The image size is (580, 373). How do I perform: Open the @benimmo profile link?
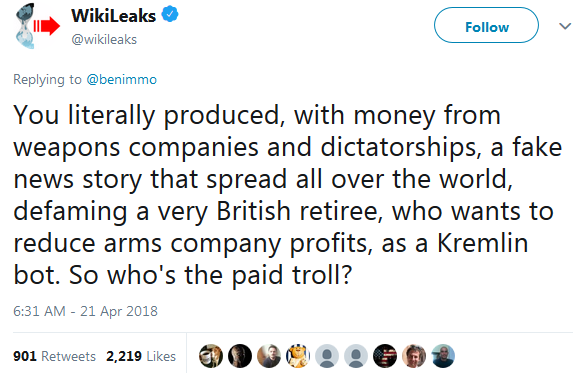click(122, 80)
